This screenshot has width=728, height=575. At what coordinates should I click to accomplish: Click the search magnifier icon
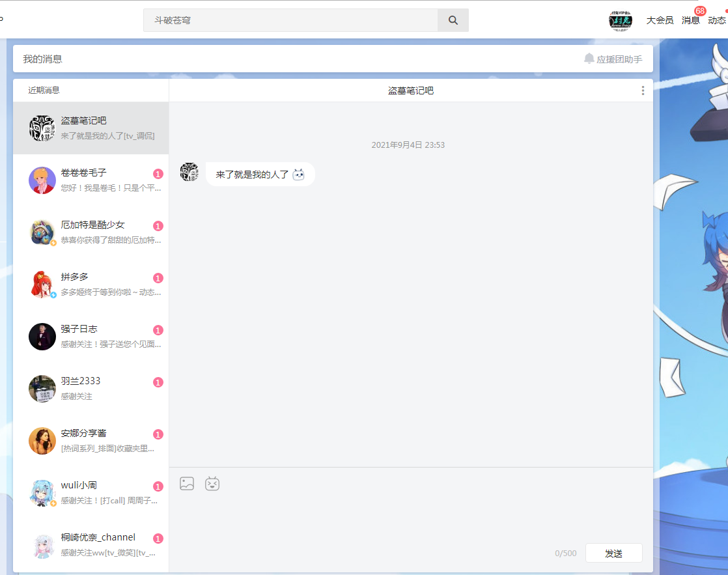[453, 20]
